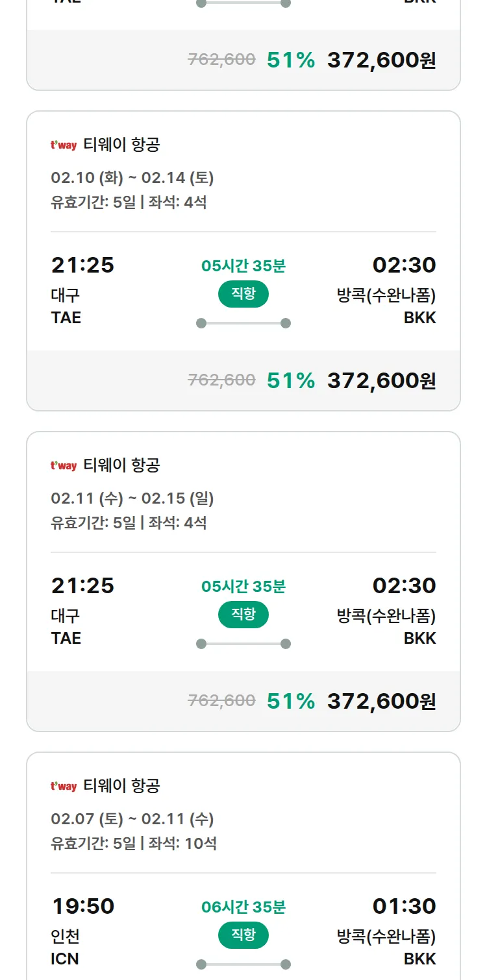Click the 01:30 Bangkok arrival time

404,906
